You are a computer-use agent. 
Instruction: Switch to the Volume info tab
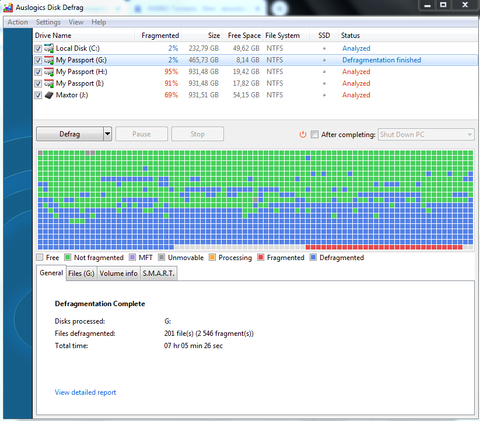tap(118, 273)
